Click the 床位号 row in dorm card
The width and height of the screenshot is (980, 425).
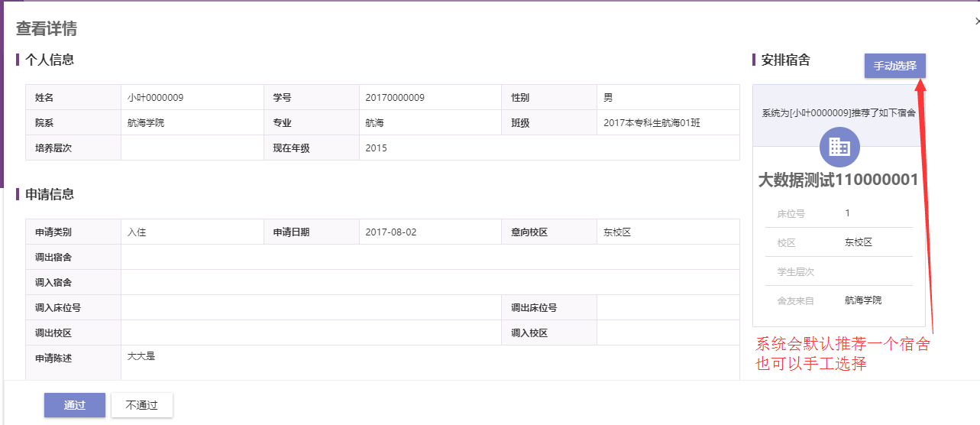point(839,213)
